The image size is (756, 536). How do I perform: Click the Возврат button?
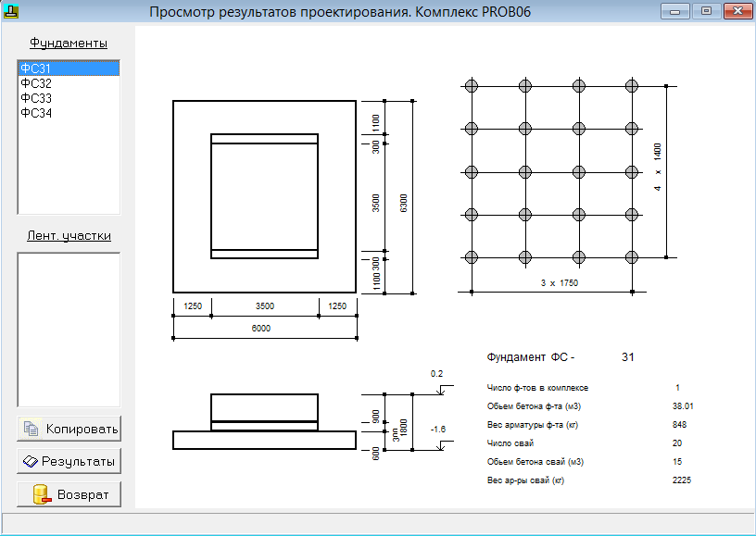coord(69,494)
